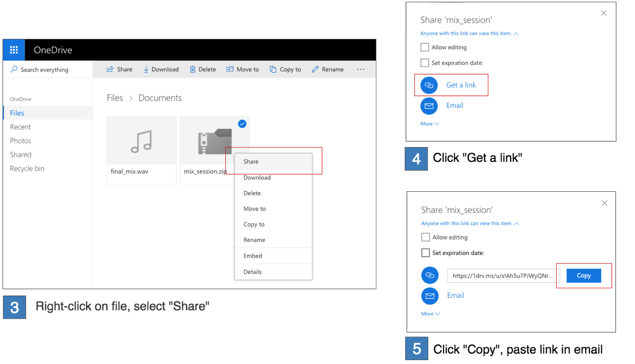Screen dimensions: 635x364
Task: Click the Copy to icon in the toolbar
Action: tap(273, 69)
